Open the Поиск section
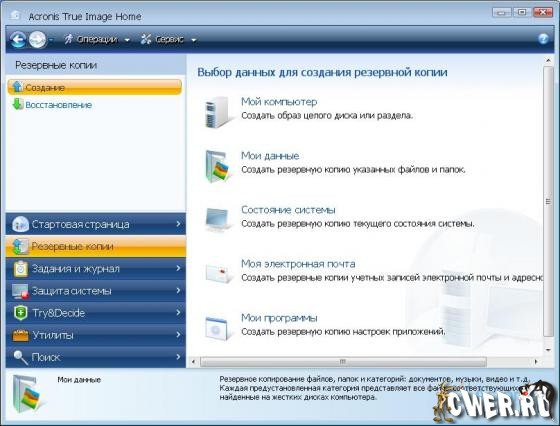560x426 pixels. pyautogui.click(x=96, y=357)
